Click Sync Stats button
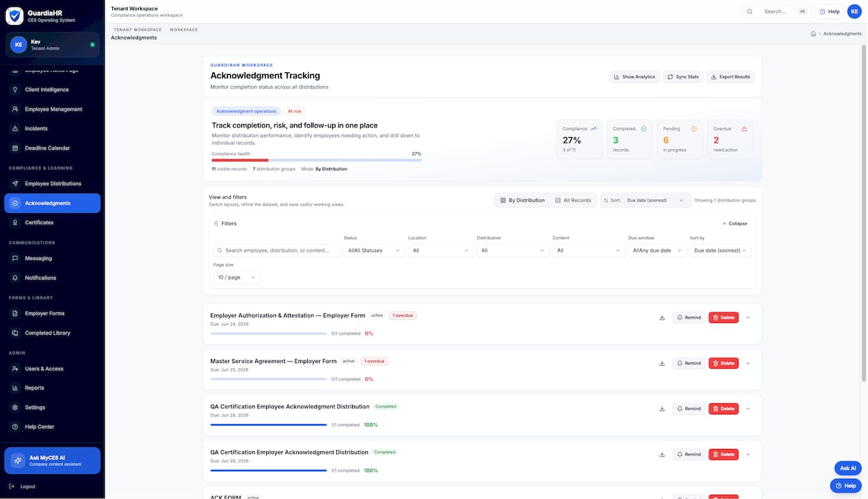 pos(683,77)
